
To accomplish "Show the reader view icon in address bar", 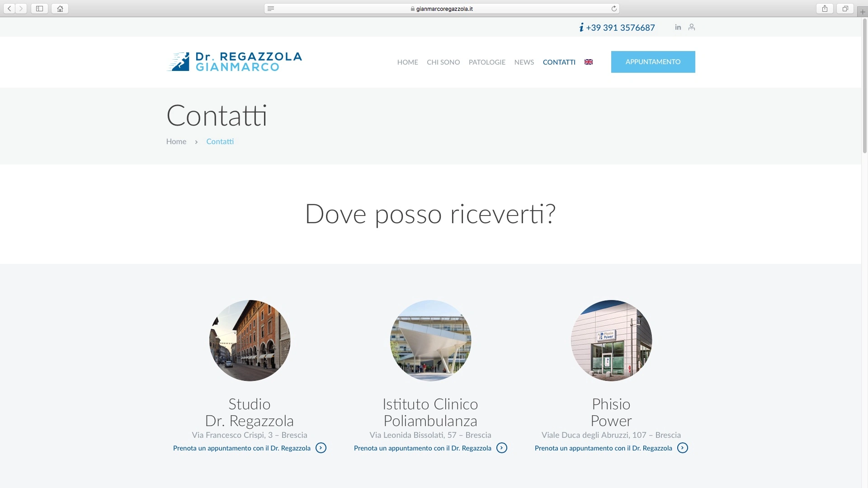I will [271, 9].
